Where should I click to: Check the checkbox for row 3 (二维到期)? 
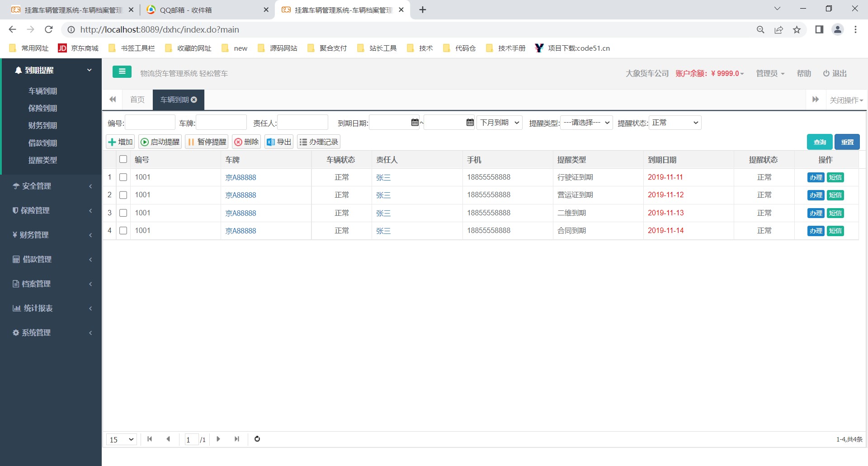click(123, 213)
